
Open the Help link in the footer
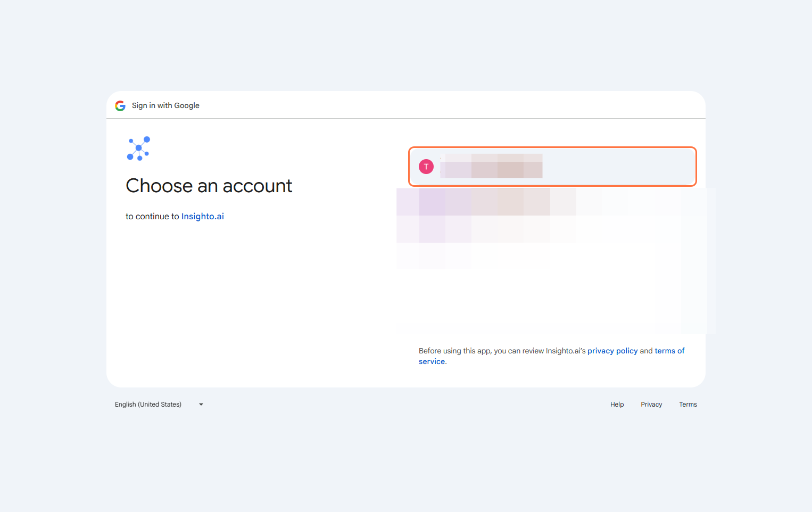(617, 404)
